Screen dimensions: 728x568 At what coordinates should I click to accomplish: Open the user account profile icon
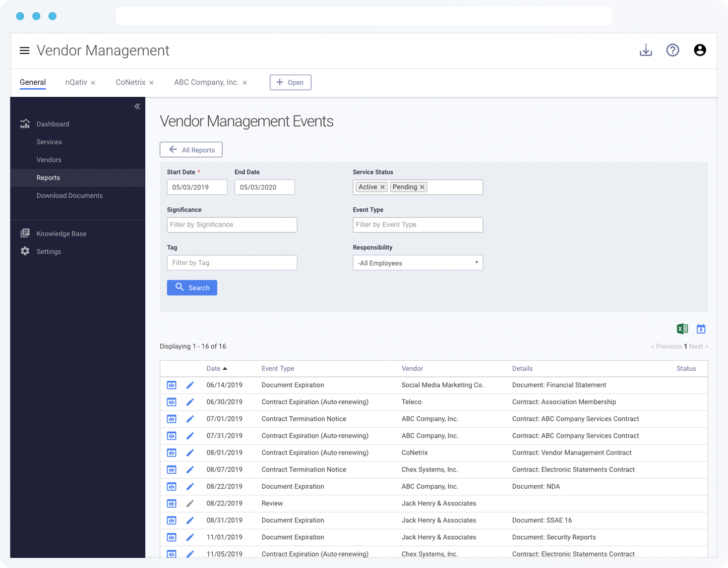(x=700, y=50)
